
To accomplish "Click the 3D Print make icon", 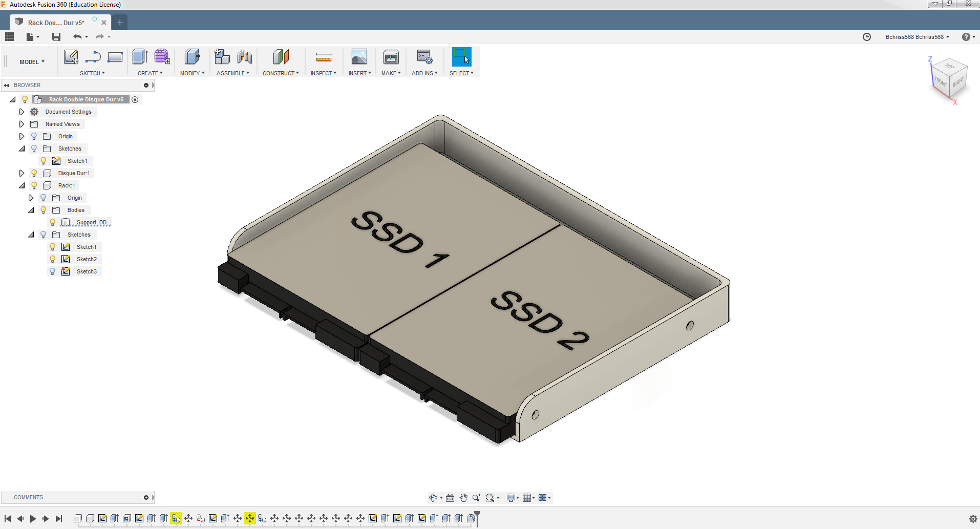I will [x=391, y=57].
